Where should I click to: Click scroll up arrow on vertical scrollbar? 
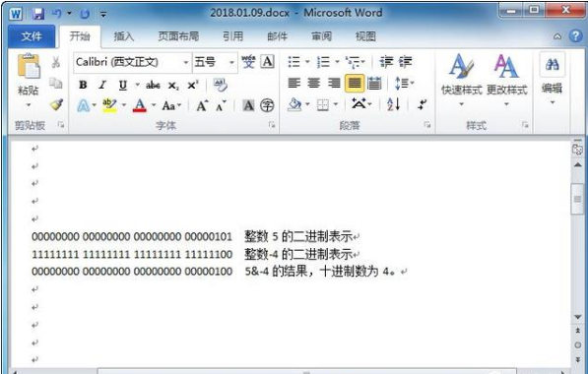pos(578,165)
